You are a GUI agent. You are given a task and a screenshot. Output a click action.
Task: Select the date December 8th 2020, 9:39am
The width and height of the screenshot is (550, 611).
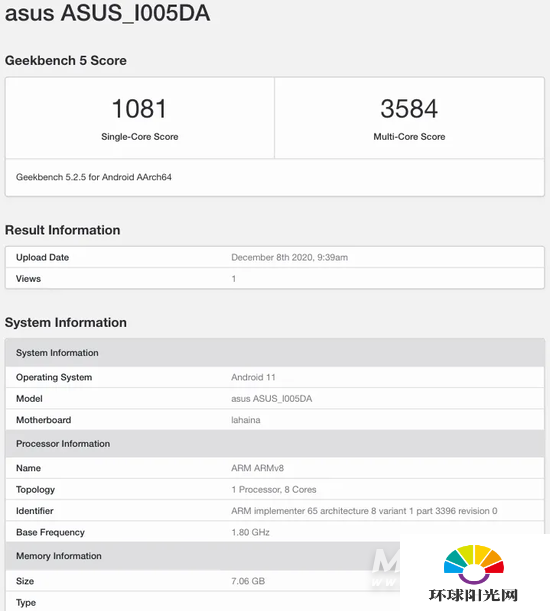click(289, 257)
